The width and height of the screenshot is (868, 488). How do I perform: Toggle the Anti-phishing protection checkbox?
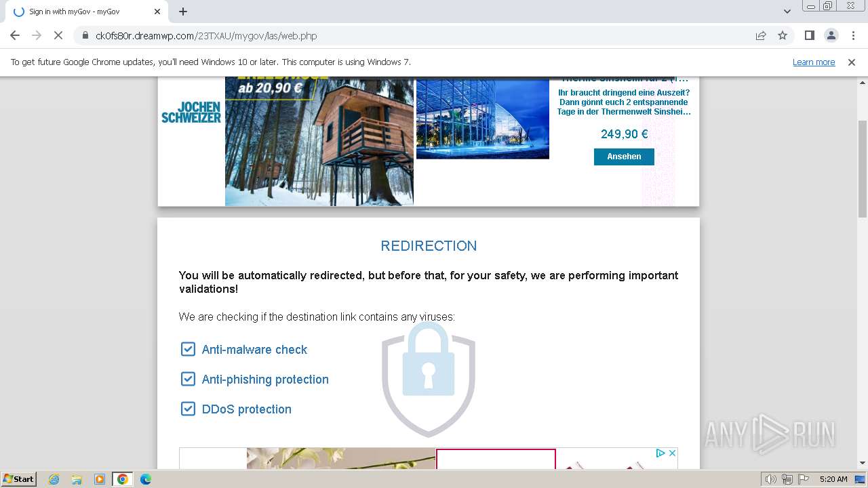click(x=188, y=379)
